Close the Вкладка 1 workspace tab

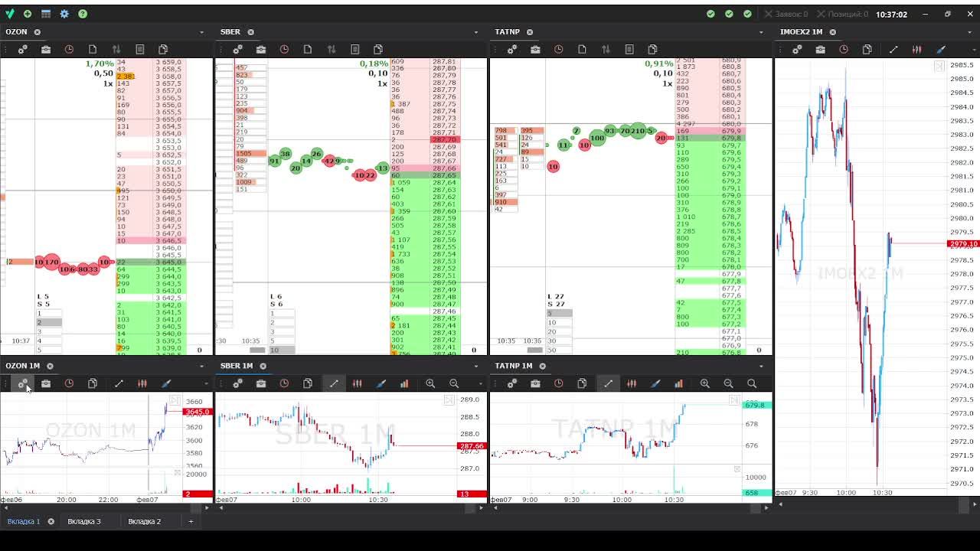tap(51, 521)
